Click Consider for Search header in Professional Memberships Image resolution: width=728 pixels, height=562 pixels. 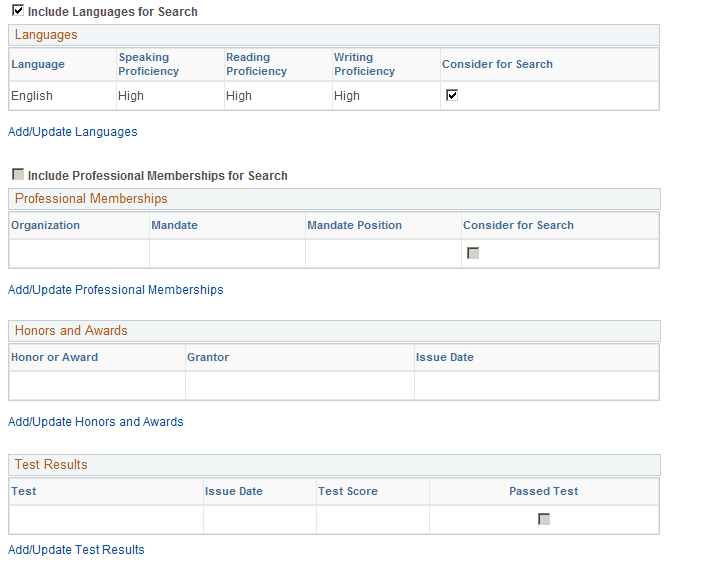point(518,225)
